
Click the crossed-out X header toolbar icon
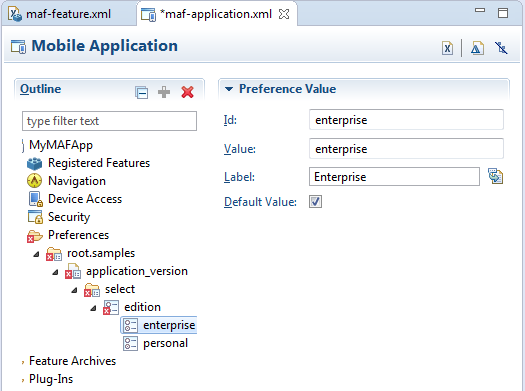[501, 48]
